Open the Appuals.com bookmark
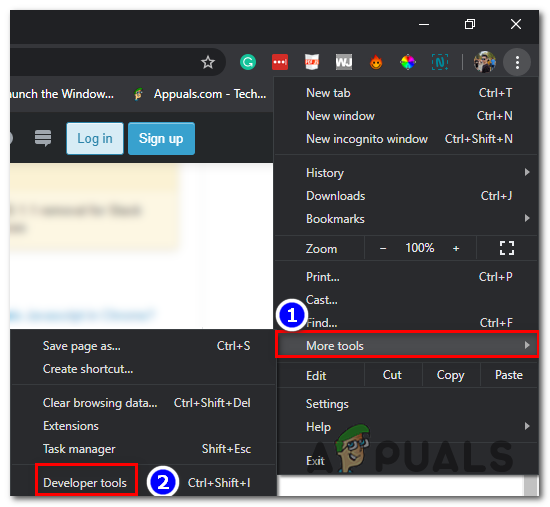Viewport: 550px width, 507px height. [200, 94]
